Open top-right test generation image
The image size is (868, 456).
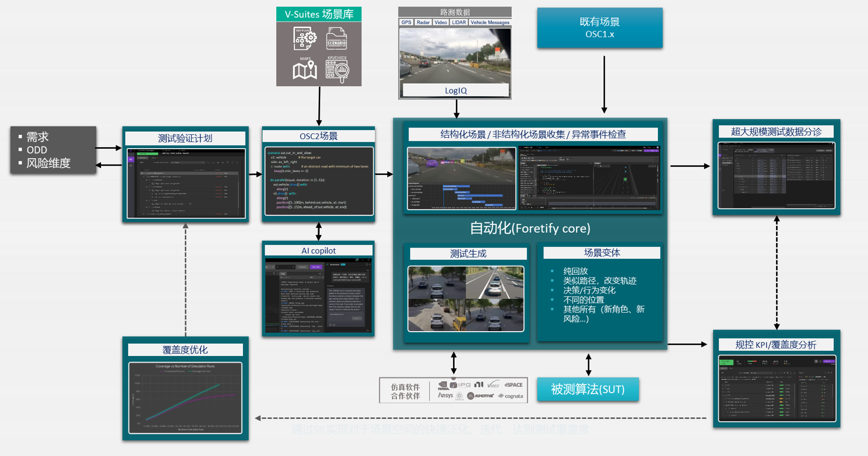point(495,282)
